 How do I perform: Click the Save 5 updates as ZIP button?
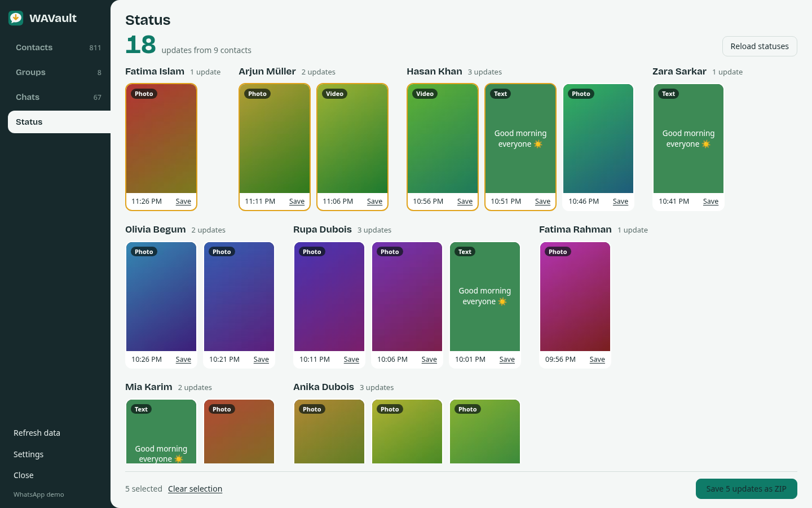[x=746, y=489]
